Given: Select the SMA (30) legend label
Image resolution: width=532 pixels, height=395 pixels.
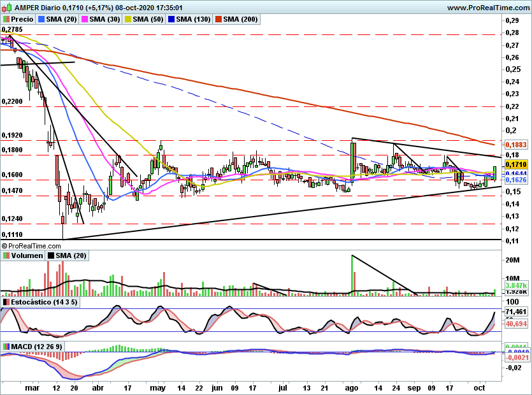Looking at the screenshot, I should coord(105,19).
